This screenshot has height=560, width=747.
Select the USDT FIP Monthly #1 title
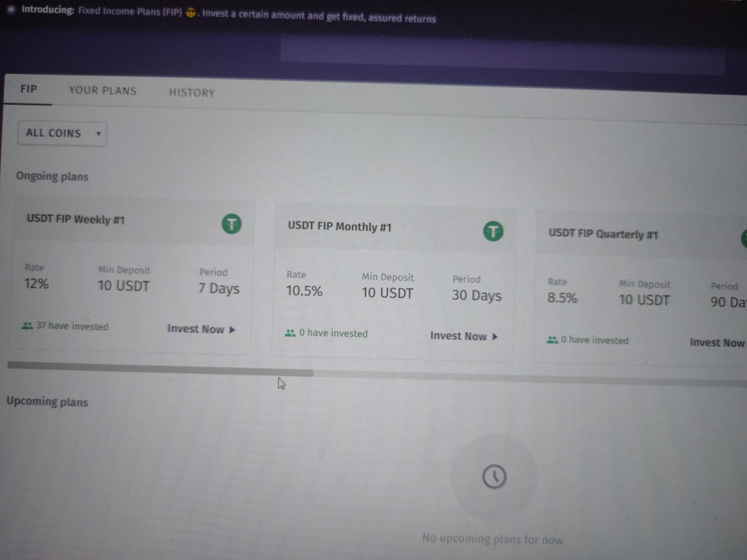(340, 226)
